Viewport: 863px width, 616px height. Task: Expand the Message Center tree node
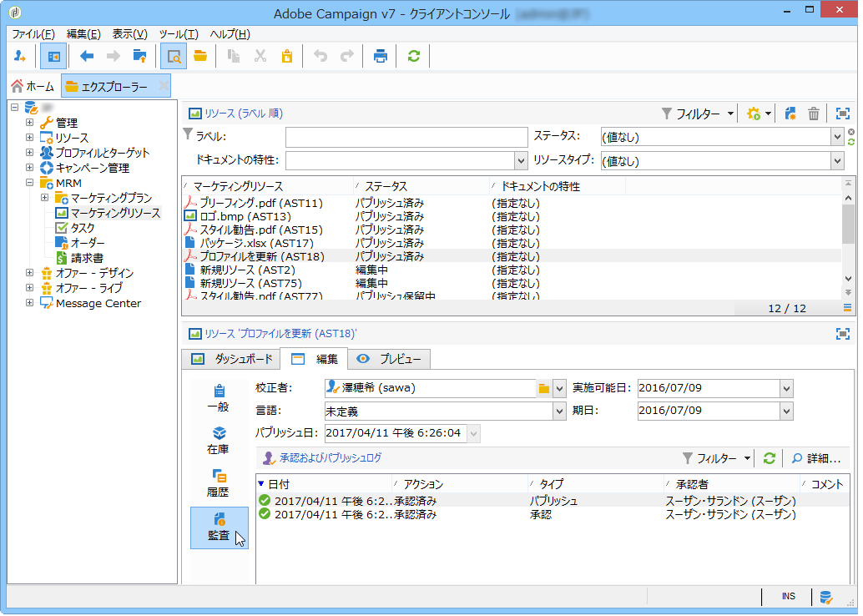[x=30, y=303]
